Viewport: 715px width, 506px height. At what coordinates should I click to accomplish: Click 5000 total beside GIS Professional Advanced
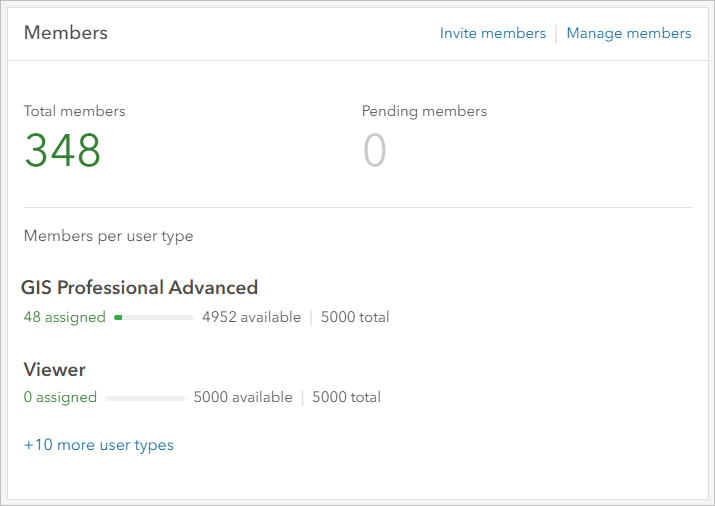click(x=355, y=317)
